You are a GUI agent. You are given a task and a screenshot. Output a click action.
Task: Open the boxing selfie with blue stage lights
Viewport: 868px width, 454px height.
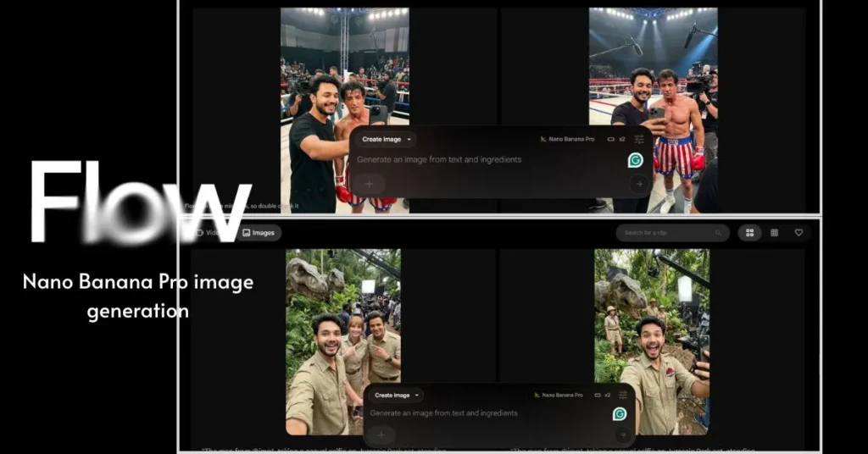click(654, 109)
